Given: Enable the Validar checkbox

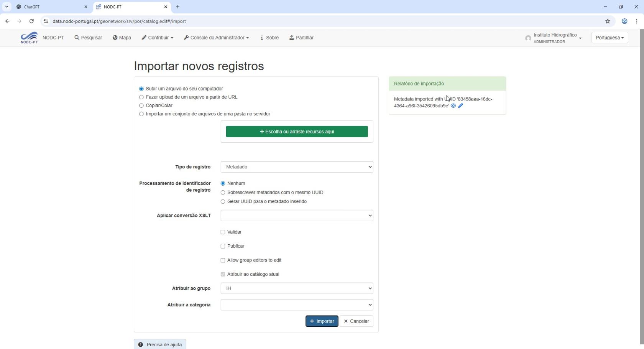Looking at the screenshot, I should coord(223,232).
